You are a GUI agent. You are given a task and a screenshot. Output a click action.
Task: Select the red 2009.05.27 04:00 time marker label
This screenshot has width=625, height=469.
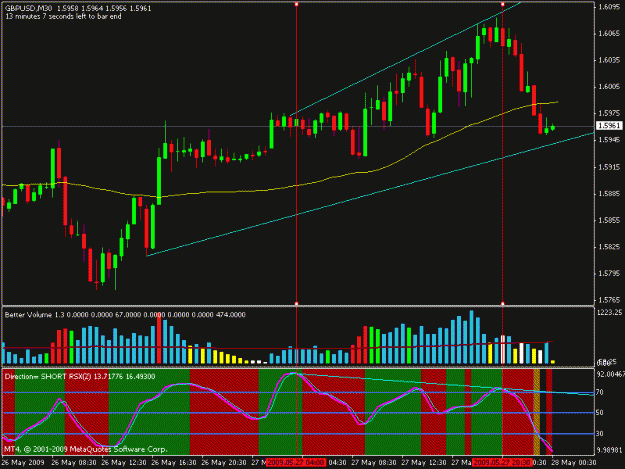click(296, 462)
